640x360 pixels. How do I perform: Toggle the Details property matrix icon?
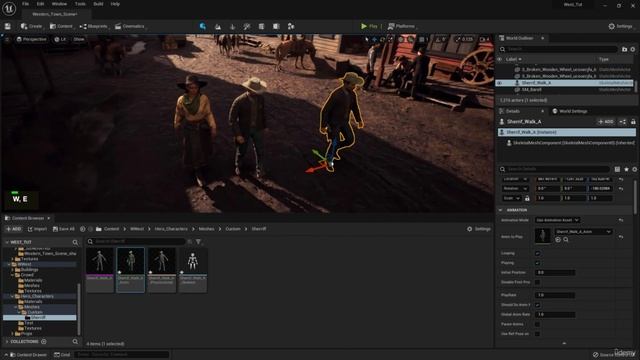617,169
